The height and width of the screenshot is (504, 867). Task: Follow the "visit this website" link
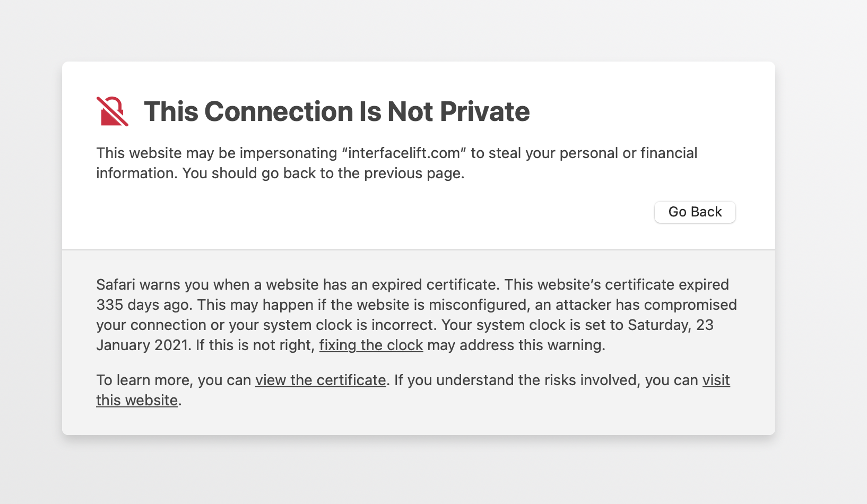[716, 380]
